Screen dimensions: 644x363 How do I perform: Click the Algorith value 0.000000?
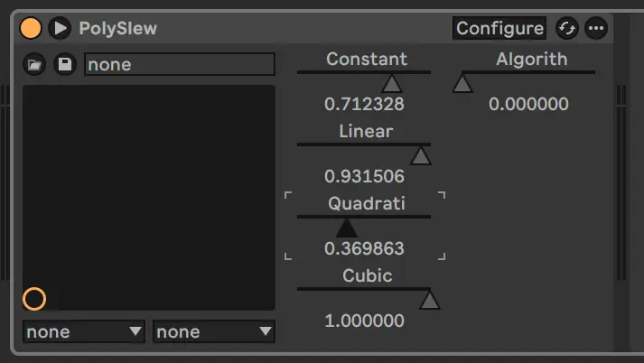[x=528, y=104]
